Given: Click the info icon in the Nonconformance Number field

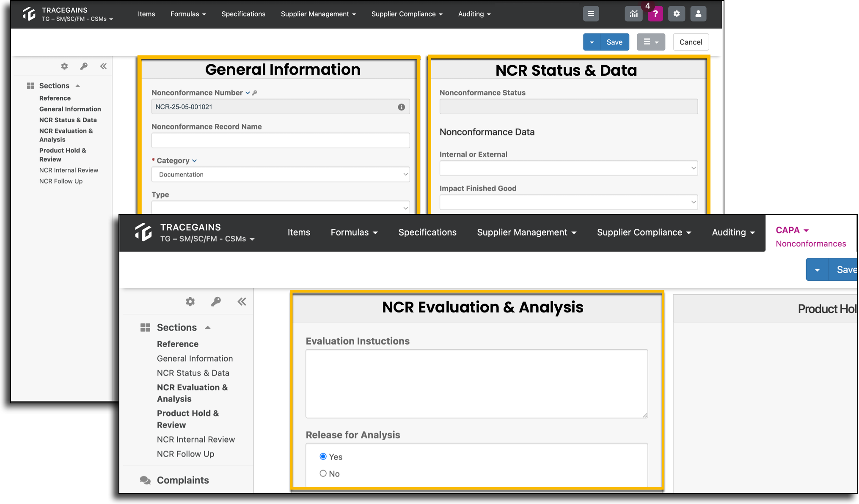Looking at the screenshot, I should (401, 107).
